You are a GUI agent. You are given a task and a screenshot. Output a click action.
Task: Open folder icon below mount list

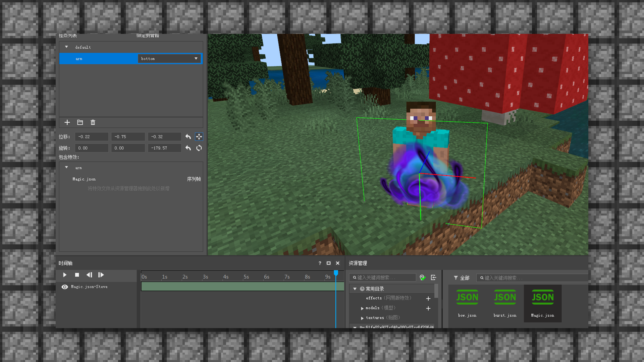[x=80, y=122]
